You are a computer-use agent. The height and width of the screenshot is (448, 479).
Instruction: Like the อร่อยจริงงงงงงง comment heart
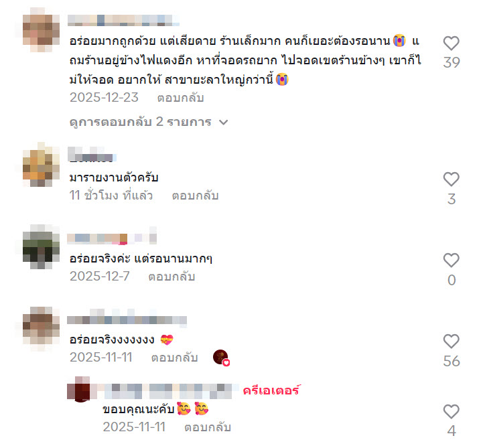452,342
